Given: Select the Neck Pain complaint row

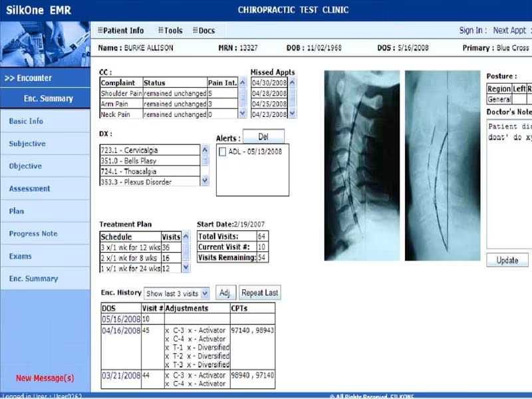Looking at the screenshot, I should (169, 114).
